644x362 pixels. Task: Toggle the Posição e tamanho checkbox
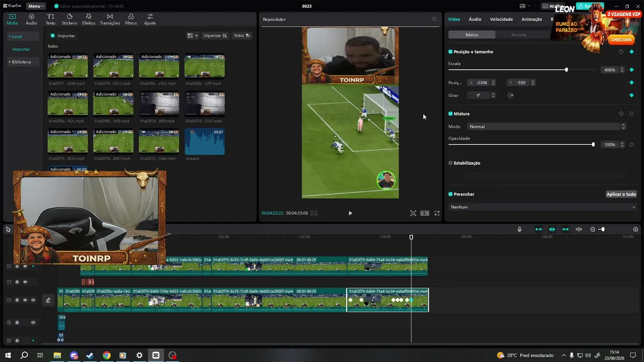[x=450, y=52]
